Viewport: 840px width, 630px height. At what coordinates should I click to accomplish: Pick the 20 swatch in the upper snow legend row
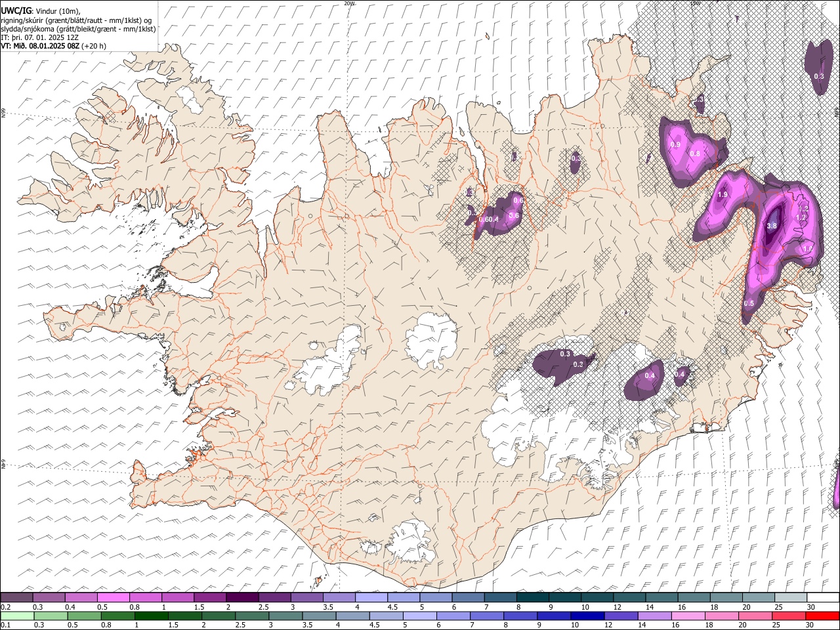coord(759,598)
